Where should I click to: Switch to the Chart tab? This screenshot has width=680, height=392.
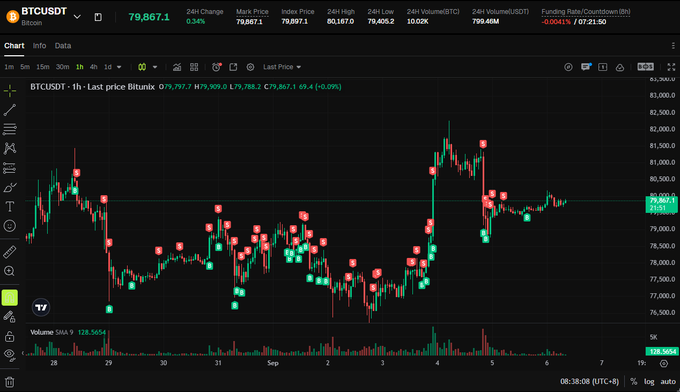(x=14, y=46)
